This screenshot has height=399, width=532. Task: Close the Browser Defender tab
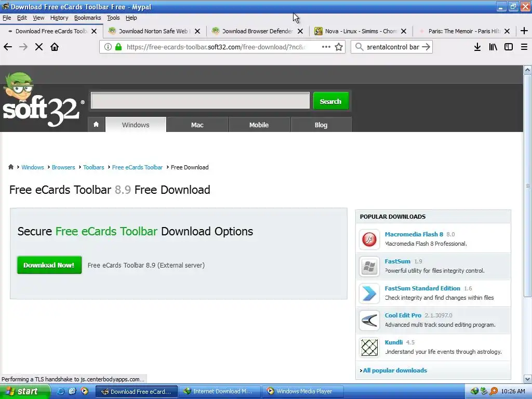(x=300, y=31)
